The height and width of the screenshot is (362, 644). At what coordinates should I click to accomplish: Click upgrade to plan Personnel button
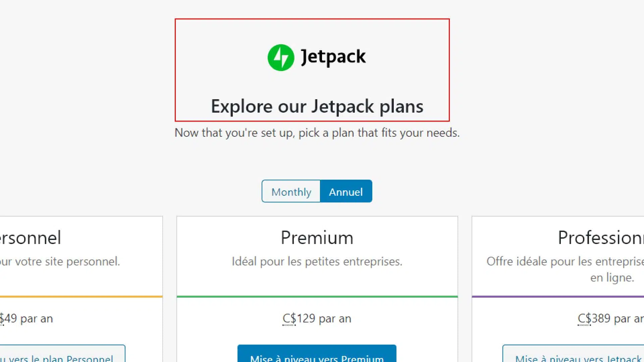[62, 353]
